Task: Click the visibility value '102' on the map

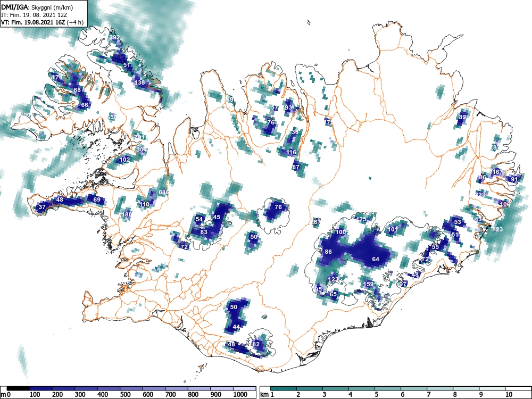Action: [125, 160]
